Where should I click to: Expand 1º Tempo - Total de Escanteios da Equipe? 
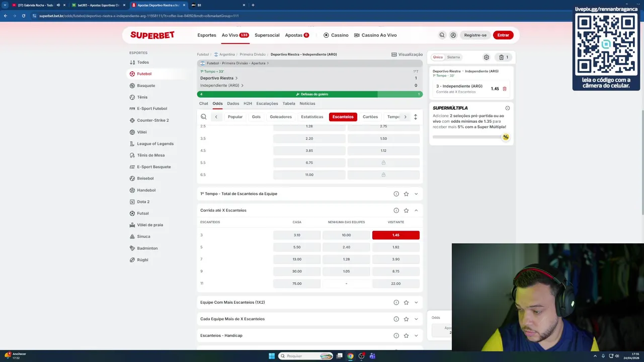point(416,194)
